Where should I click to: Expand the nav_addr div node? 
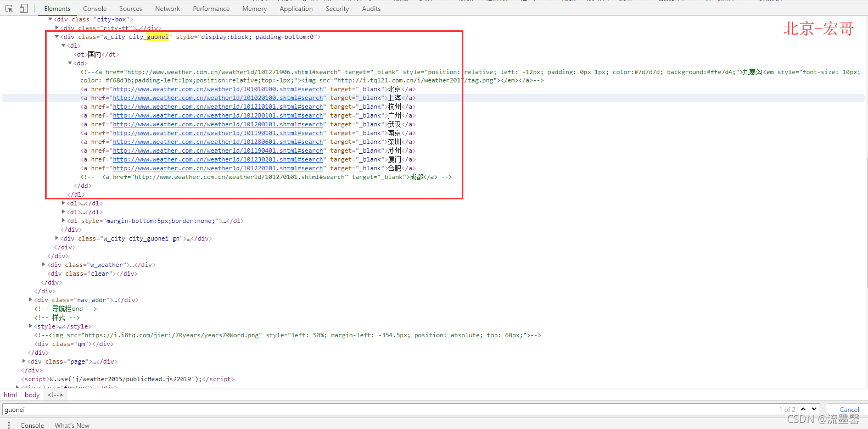pyautogui.click(x=30, y=300)
